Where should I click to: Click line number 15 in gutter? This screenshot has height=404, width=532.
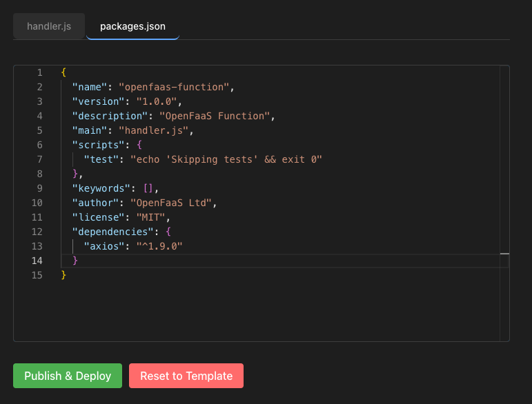pyautogui.click(x=37, y=275)
